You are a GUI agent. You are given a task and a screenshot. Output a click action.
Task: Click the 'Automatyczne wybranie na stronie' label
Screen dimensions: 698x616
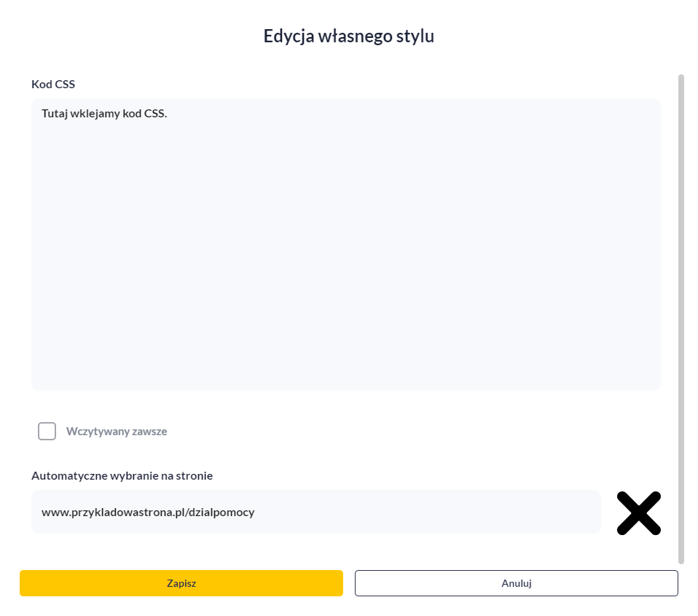(x=122, y=476)
